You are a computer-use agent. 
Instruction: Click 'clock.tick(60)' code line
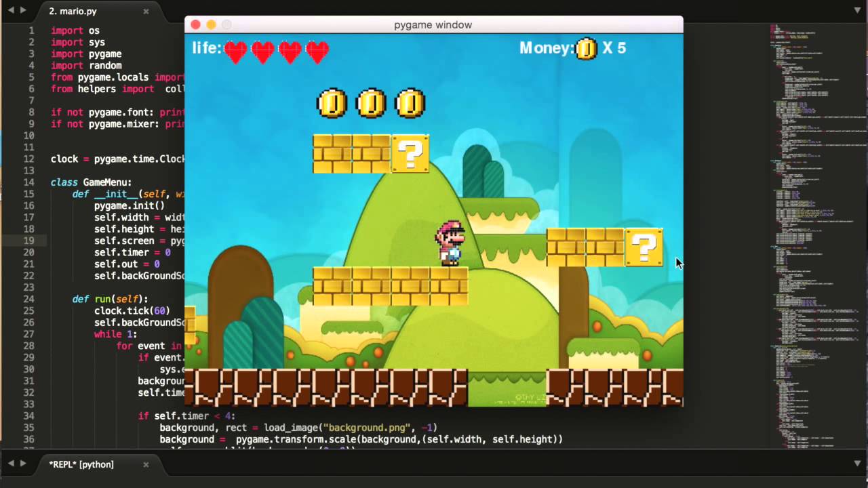[132, 310]
